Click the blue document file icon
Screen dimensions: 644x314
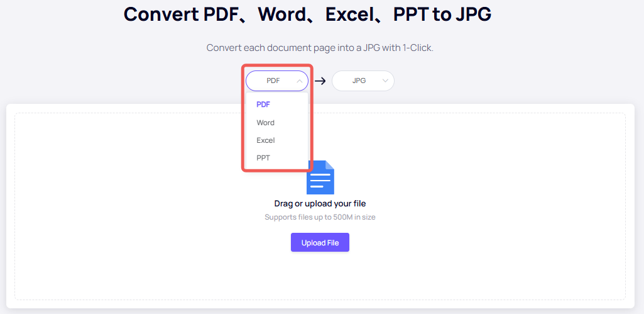[x=320, y=177]
